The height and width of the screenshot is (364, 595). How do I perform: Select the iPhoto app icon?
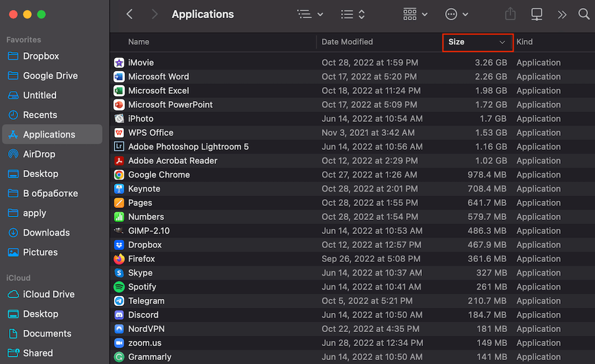[x=119, y=118]
